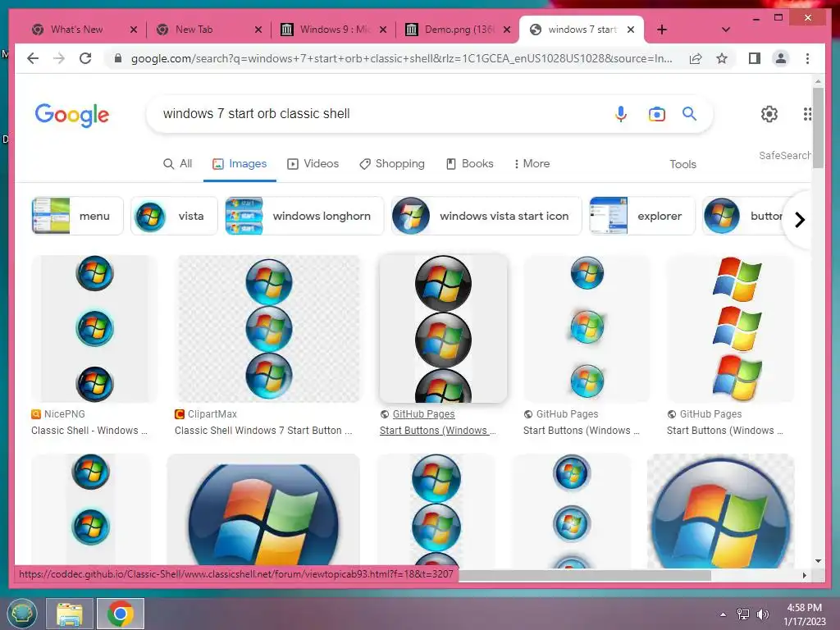Open the Google apps grid
Screen dimensions: 840x630
807,113
